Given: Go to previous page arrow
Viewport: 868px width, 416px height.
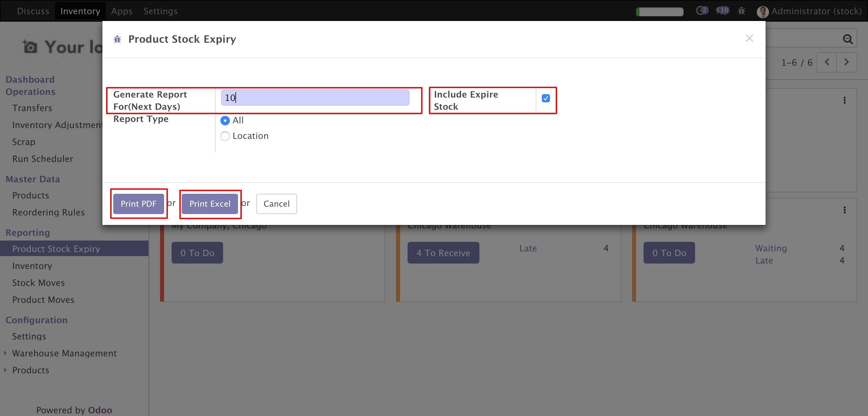Looking at the screenshot, I should click(827, 62).
